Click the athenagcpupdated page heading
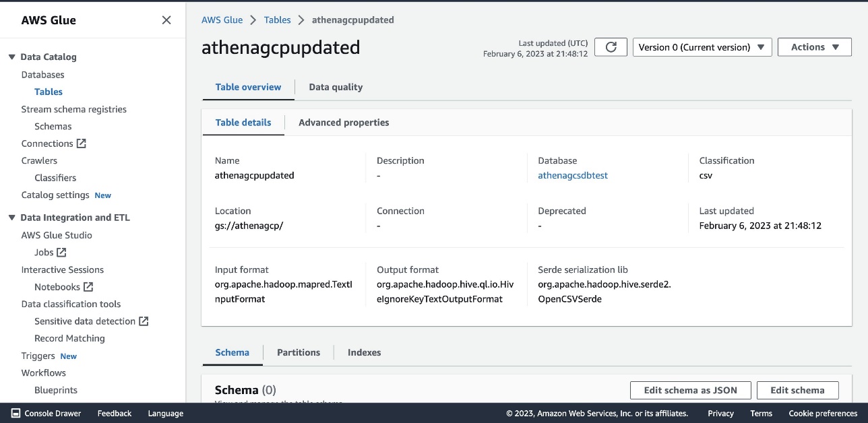Image resolution: width=868 pixels, height=423 pixels. [x=281, y=48]
